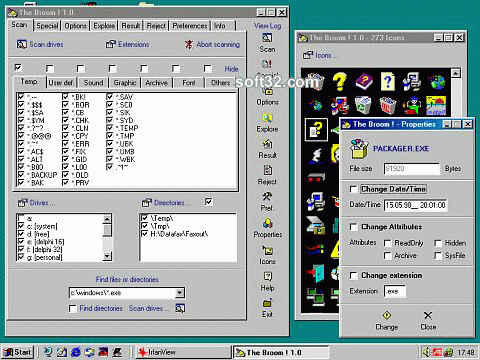
Task: Click the Reject document icon in sidebar
Action: pyautogui.click(x=267, y=170)
